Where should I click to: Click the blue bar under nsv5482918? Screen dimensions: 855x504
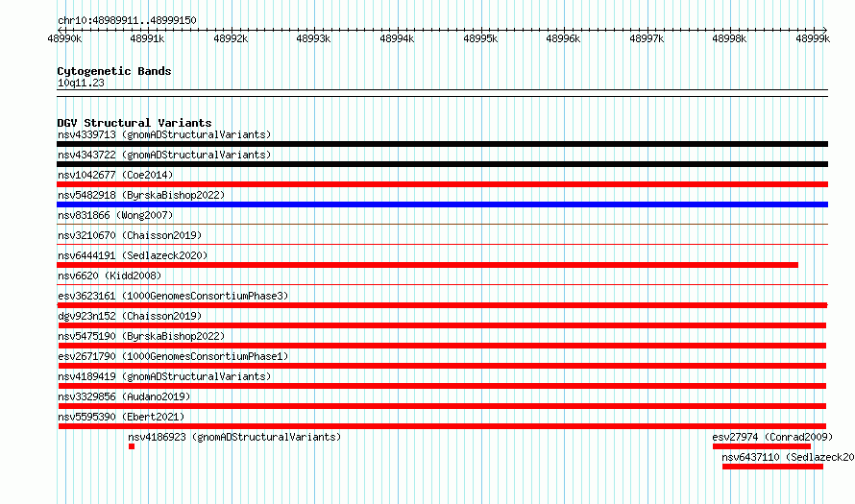point(442,204)
